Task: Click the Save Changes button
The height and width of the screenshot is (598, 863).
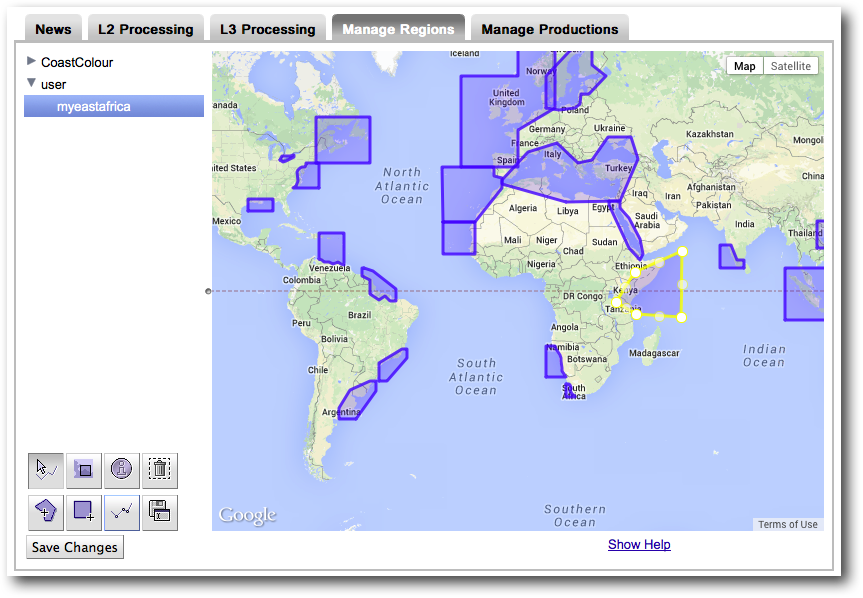Action: coord(75,547)
